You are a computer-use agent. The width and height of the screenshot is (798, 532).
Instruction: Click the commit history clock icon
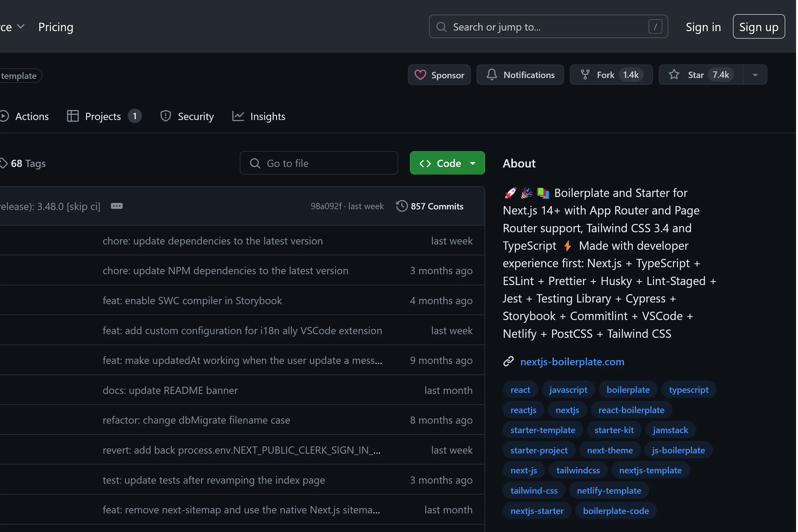click(402, 206)
